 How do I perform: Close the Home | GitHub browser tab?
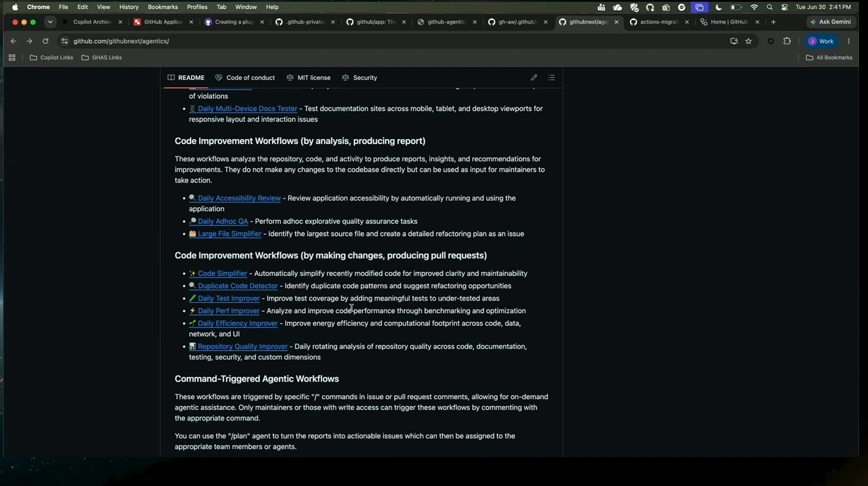click(758, 22)
